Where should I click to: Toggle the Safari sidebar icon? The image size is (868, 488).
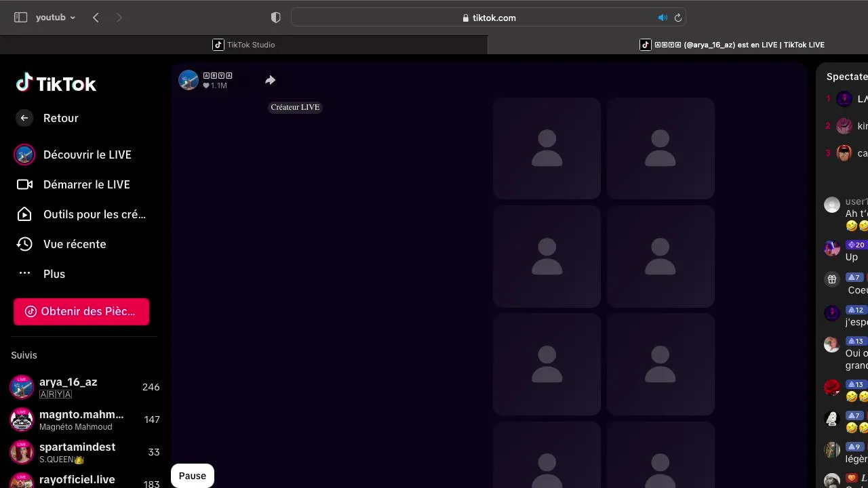coord(20,18)
